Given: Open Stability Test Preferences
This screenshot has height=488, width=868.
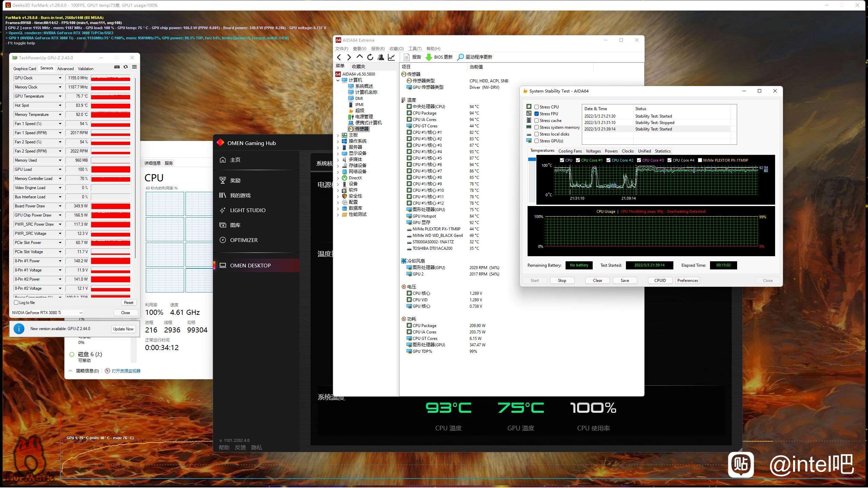Looking at the screenshot, I should point(688,280).
